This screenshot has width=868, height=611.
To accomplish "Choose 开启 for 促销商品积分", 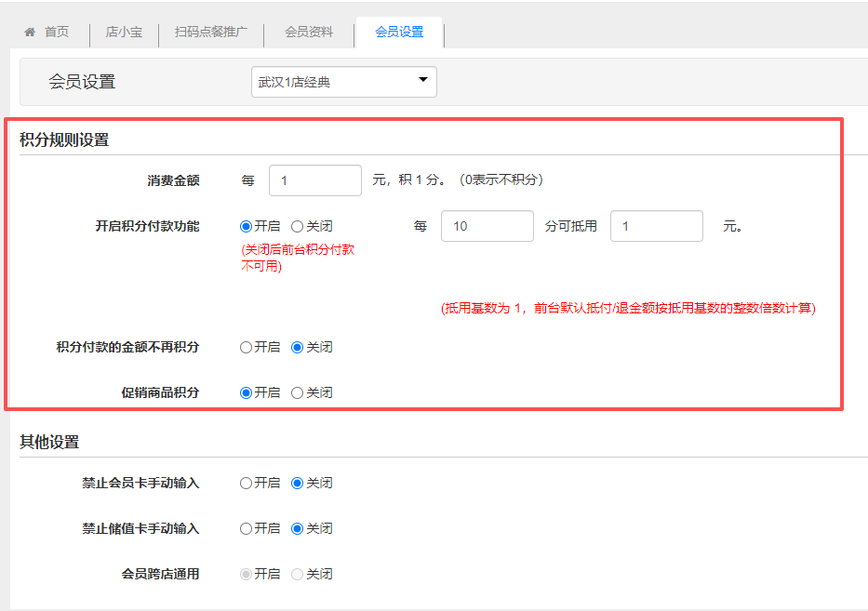I will pos(247,392).
